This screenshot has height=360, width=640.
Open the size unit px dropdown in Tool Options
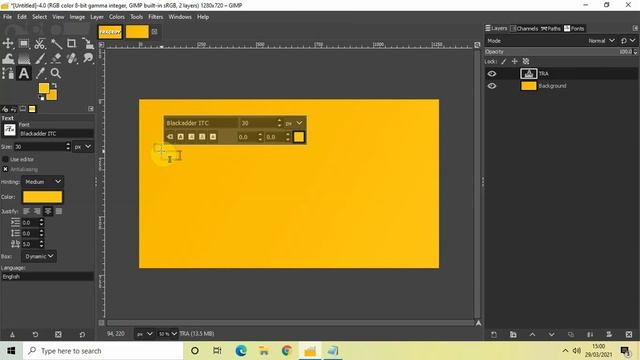click(x=83, y=147)
